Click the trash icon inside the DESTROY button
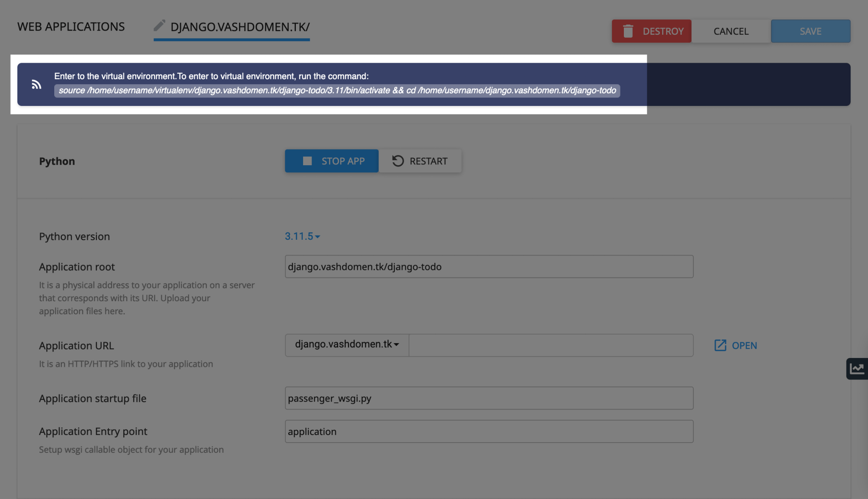 coord(629,30)
